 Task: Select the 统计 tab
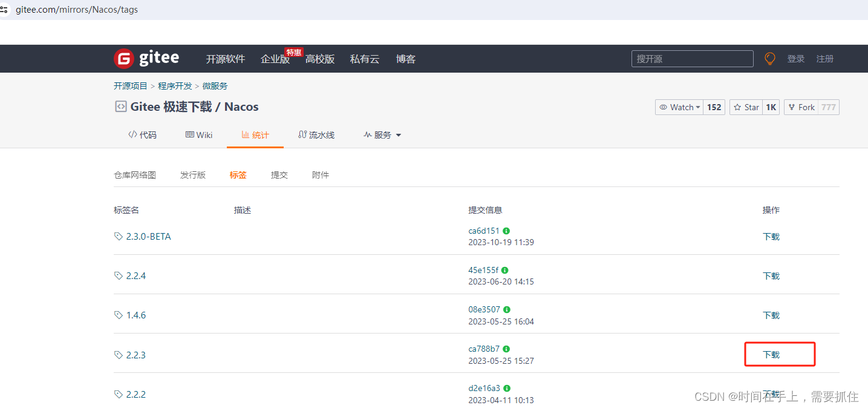point(255,135)
